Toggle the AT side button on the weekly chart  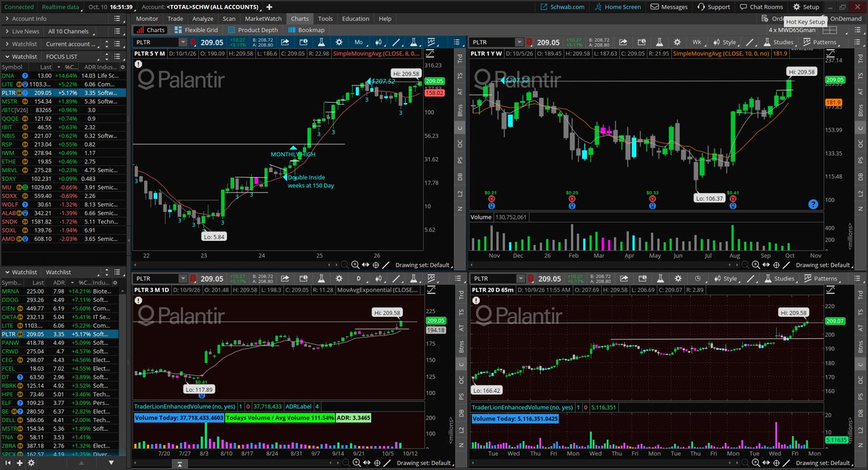point(860,92)
